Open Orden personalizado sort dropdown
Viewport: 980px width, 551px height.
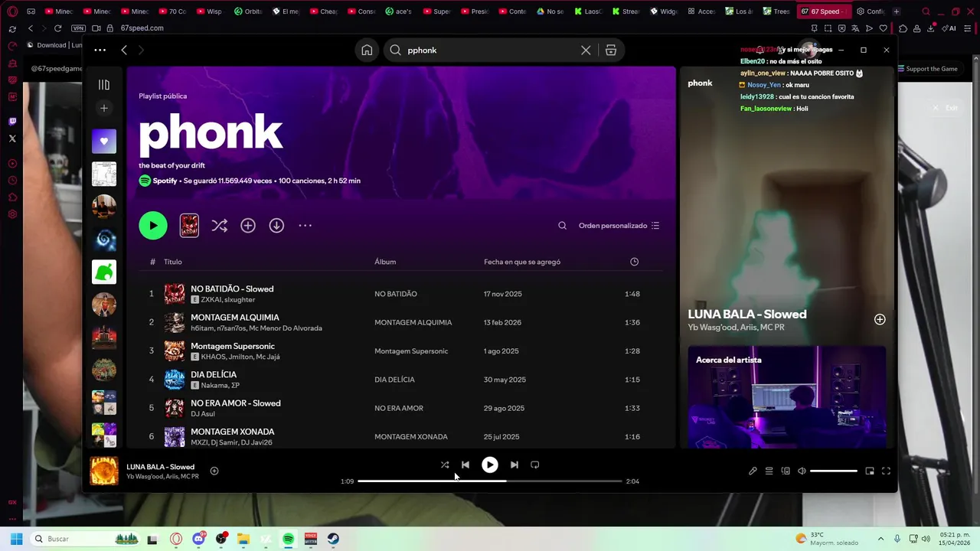coord(619,226)
